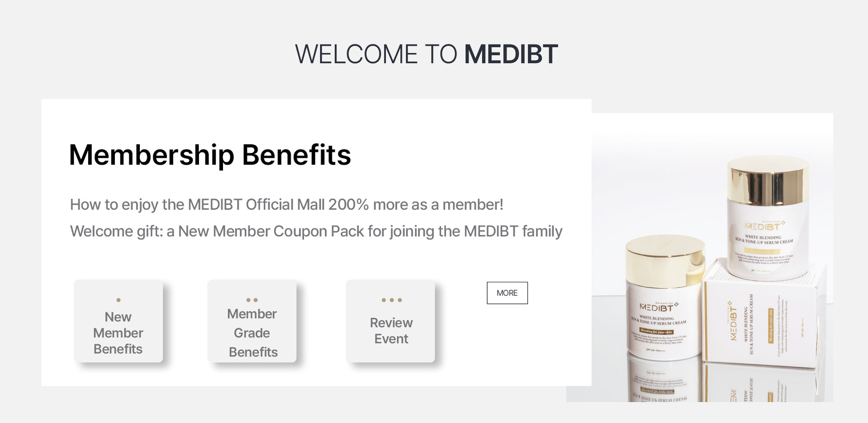Click the New Member Coupon Pack welcome gift text
Viewport: 868px width, 423px height.
tap(316, 231)
